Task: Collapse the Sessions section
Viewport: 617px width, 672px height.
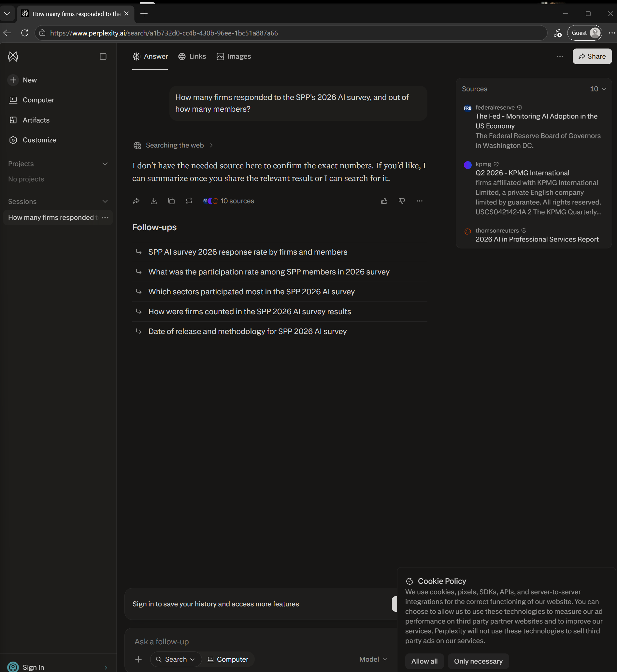Action: [x=105, y=202]
